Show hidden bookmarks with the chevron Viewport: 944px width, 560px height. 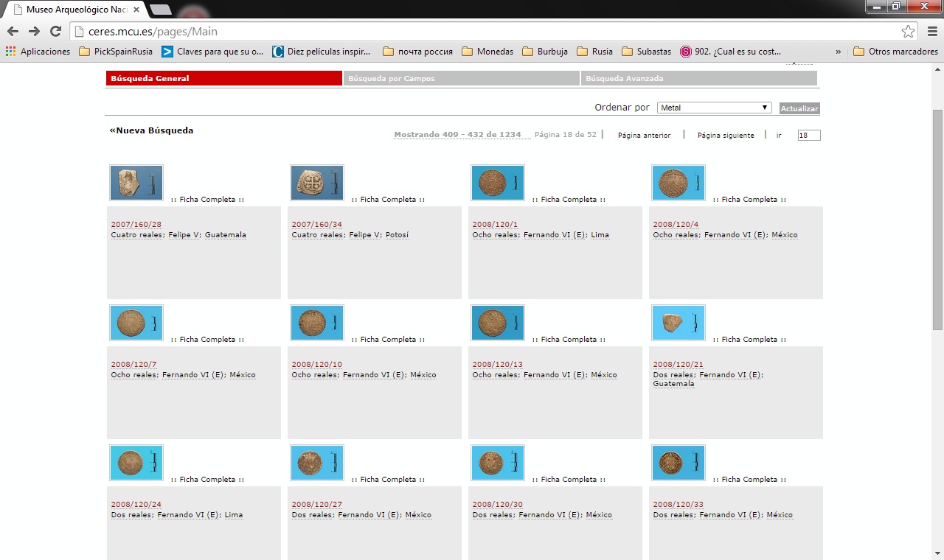839,52
